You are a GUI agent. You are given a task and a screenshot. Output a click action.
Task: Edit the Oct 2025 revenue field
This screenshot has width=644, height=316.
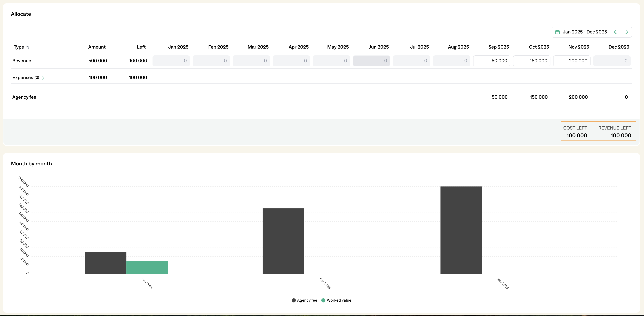tap(532, 61)
